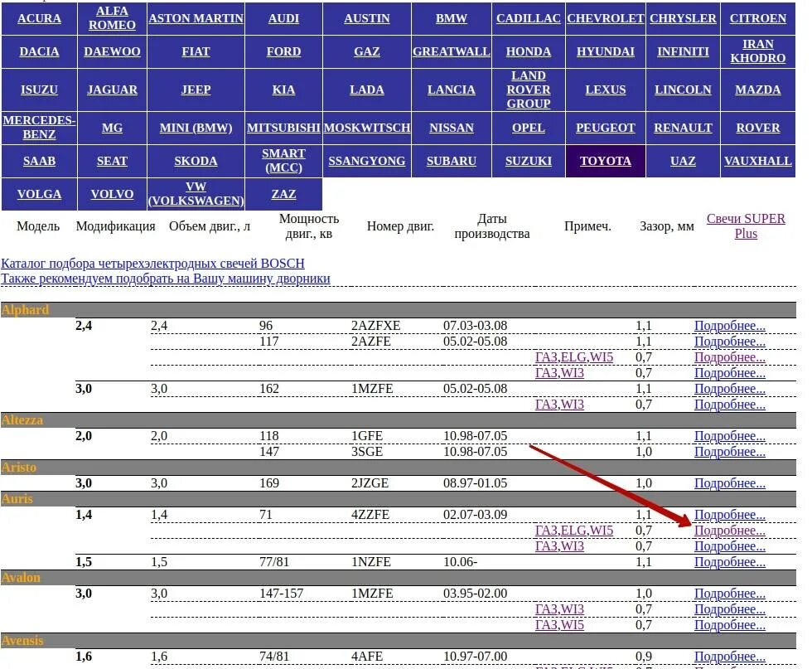The width and height of the screenshot is (812, 669).
Task: Select CADILLAC from the brand grid
Action: (529, 18)
